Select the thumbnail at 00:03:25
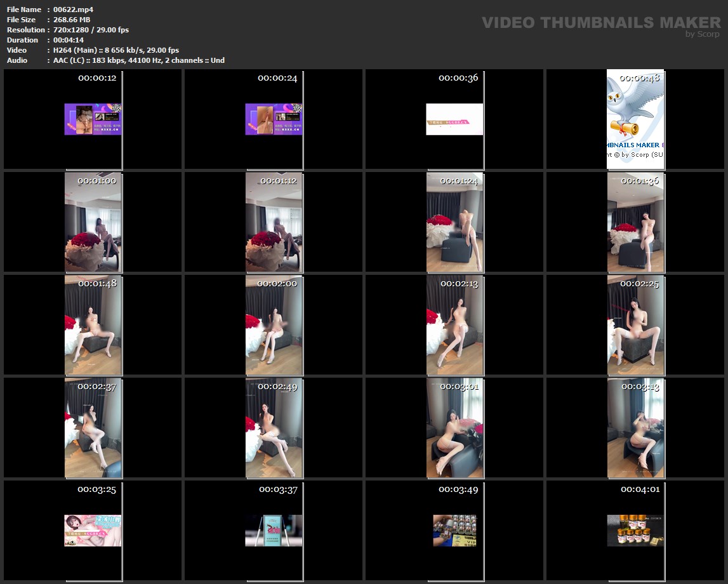Image resolution: width=728 pixels, height=584 pixels. 93,531
